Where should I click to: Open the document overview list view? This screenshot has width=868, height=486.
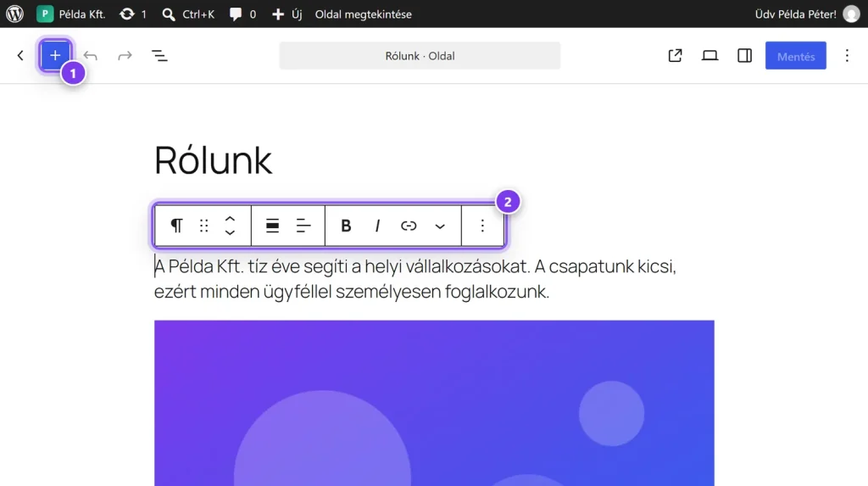(x=159, y=55)
